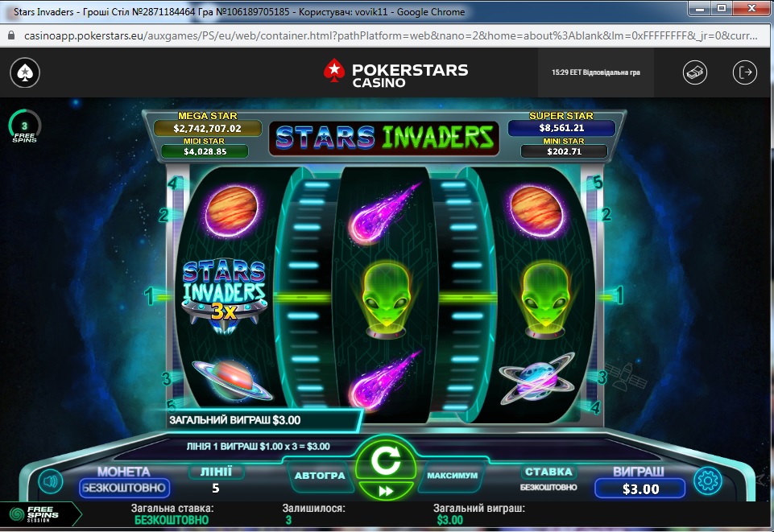This screenshot has width=774, height=532.
Task: Click the free spins counter badge
Action: pos(24,126)
